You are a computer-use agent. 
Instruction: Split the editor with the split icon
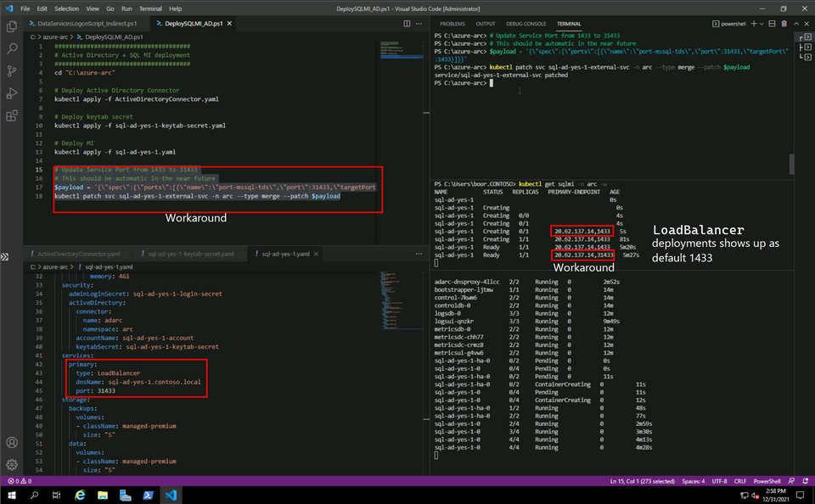[407, 24]
